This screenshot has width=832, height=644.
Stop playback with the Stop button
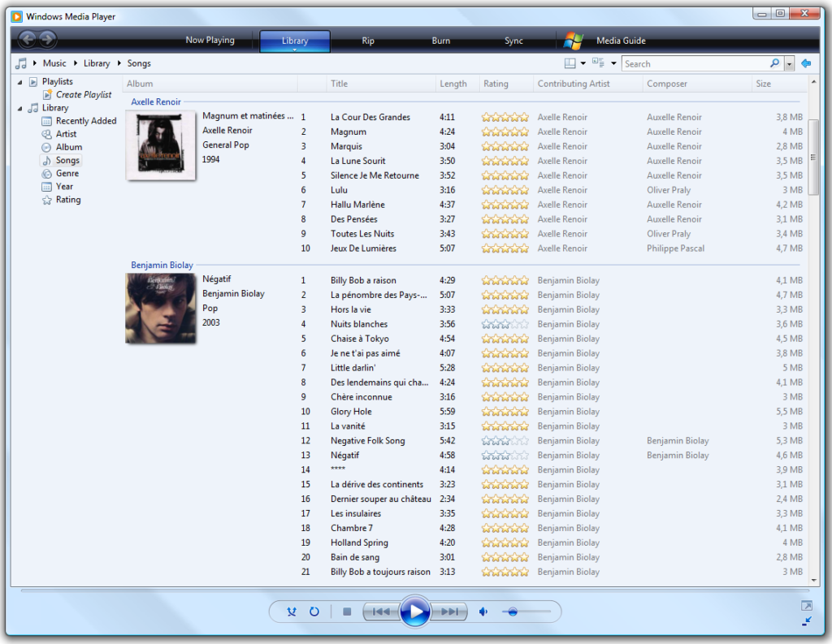coord(347,612)
